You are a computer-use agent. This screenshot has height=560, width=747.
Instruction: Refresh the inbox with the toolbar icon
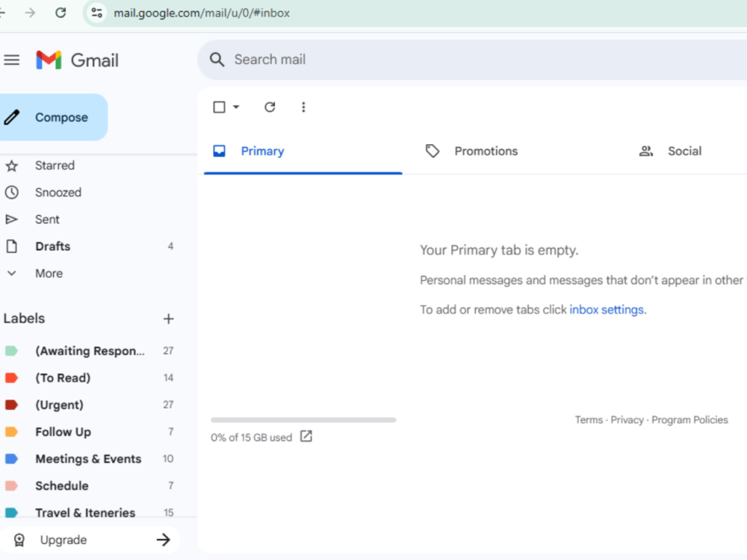[270, 107]
